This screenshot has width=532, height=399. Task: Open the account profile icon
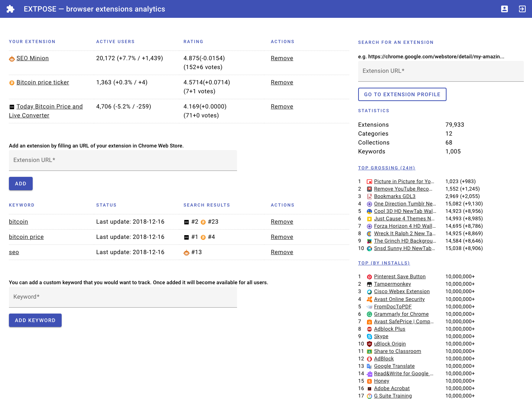505,9
